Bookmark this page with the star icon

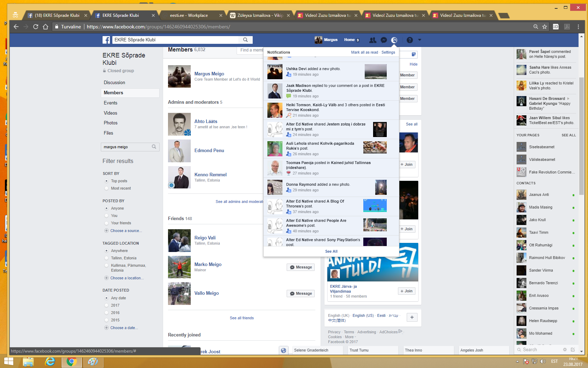coord(545,27)
